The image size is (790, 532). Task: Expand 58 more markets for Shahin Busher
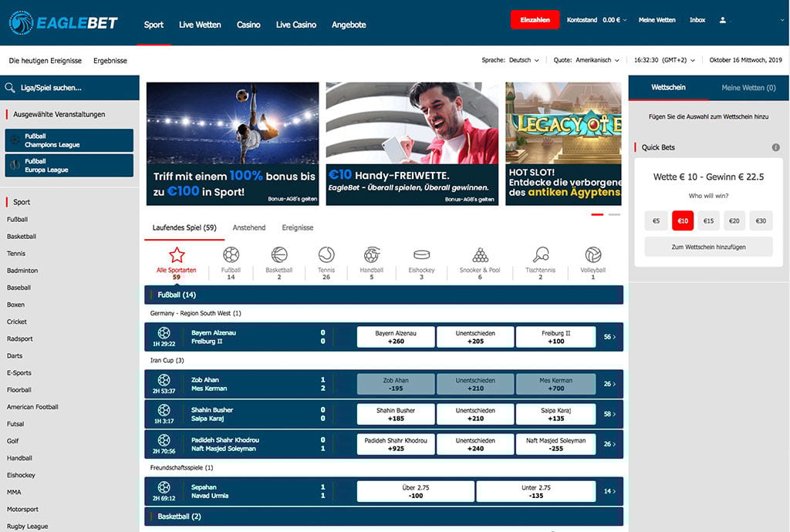(609, 414)
